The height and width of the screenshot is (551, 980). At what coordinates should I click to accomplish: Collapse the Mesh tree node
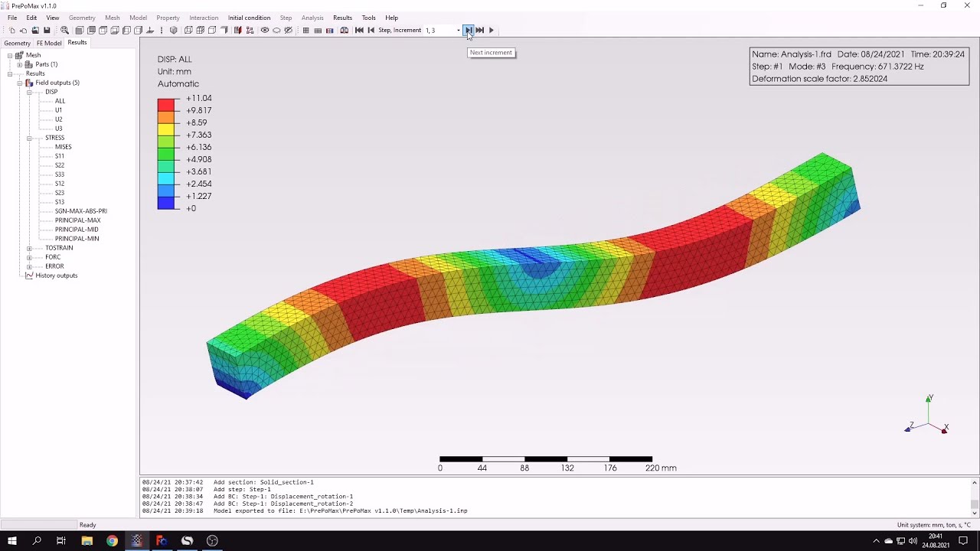[x=10, y=55]
